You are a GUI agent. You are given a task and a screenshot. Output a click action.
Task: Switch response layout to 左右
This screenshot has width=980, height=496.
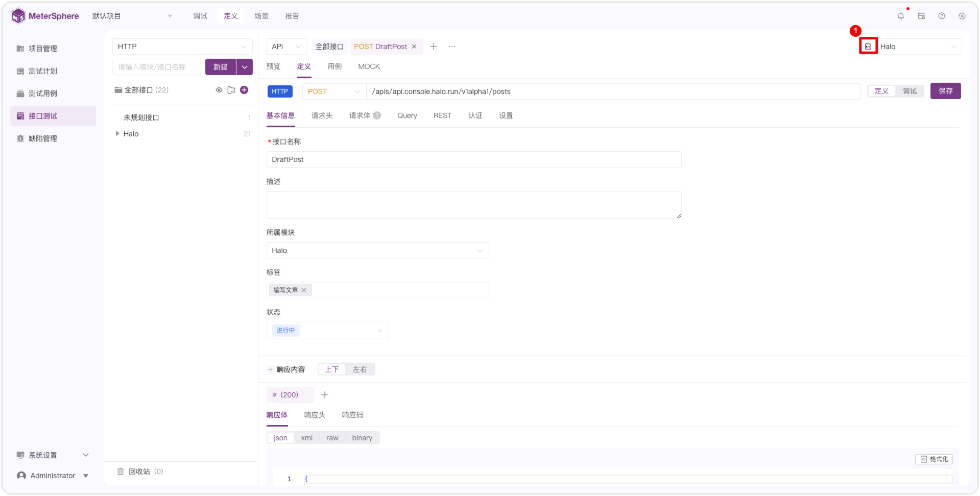(360, 369)
